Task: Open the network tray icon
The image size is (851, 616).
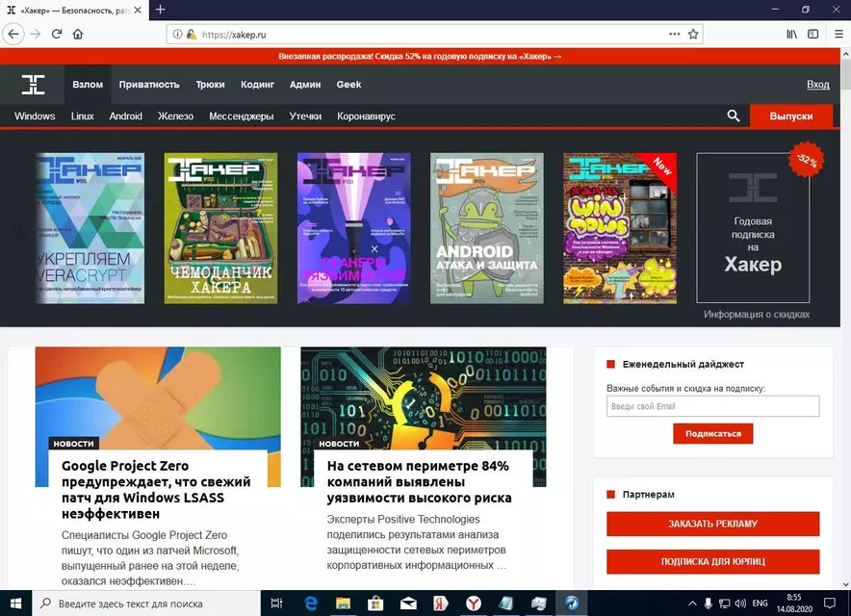Action: (x=725, y=603)
